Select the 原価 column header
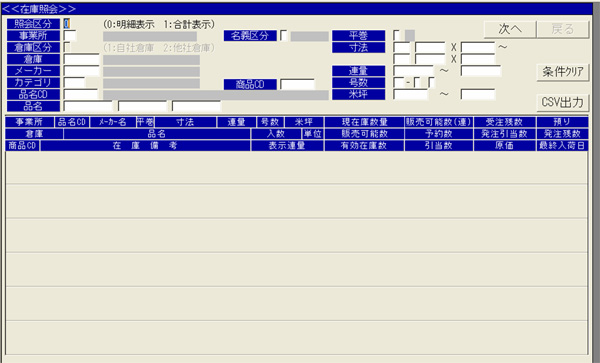The image size is (600, 363). click(505, 146)
